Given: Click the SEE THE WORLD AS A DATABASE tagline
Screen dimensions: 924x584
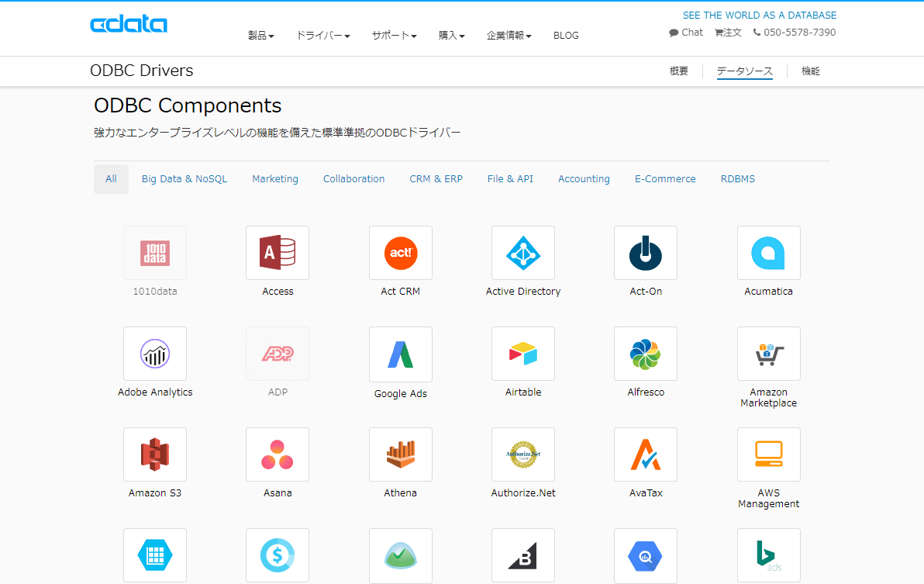Looking at the screenshot, I should (x=760, y=16).
